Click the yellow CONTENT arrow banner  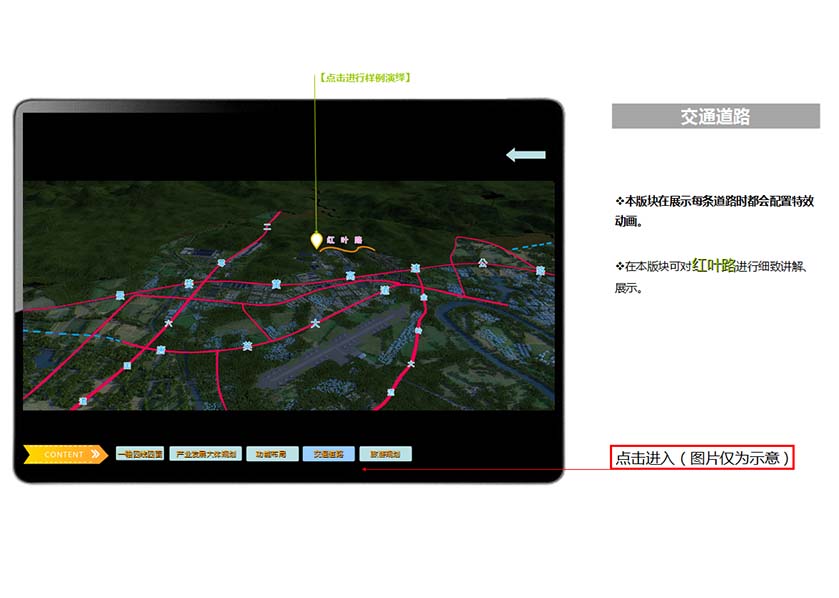[65, 454]
